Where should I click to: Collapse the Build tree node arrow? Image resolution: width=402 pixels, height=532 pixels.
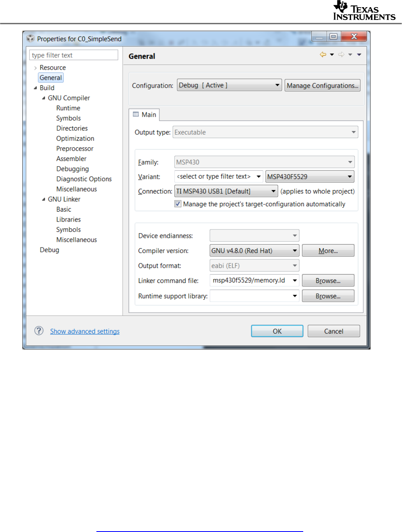click(x=35, y=88)
